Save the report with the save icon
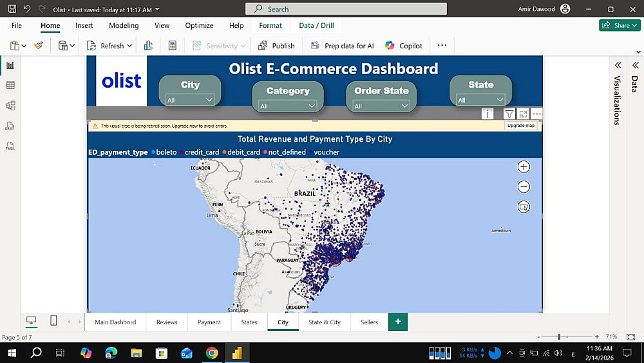This screenshot has height=363, width=644. click(x=12, y=8)
